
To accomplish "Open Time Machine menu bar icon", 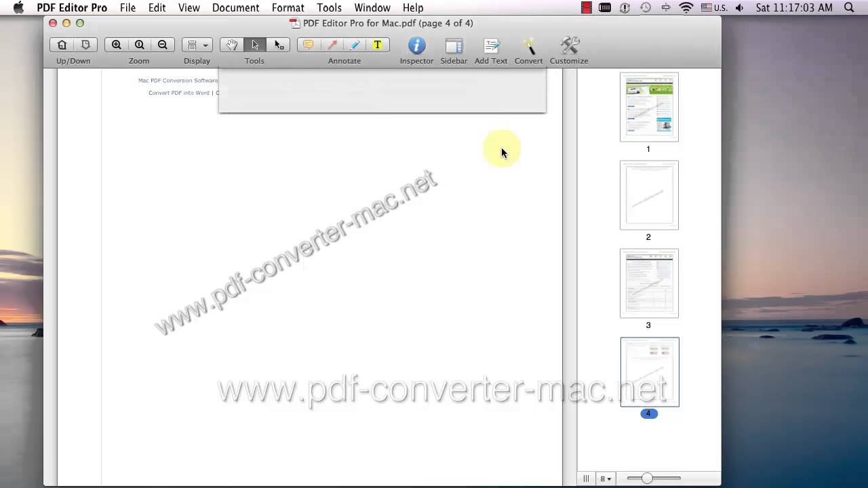I will pyautogui.click(x=646, y=7).
